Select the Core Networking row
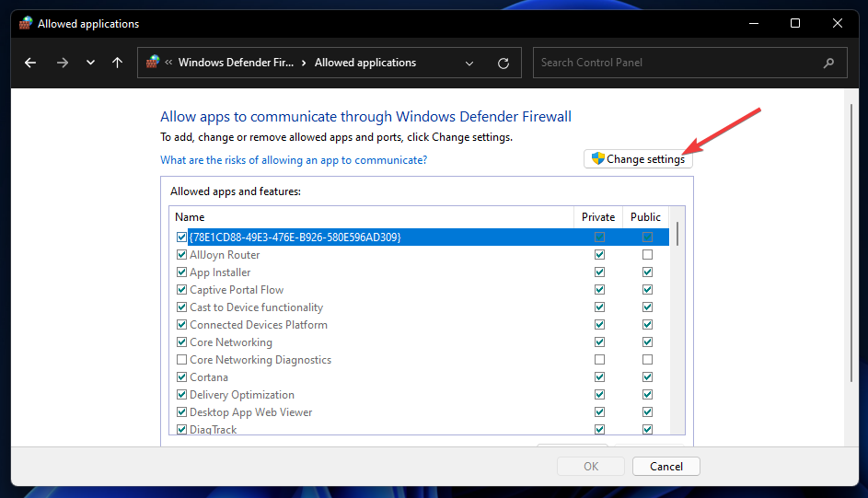This screenshot has width=868, height=498. tap(419, 342)
